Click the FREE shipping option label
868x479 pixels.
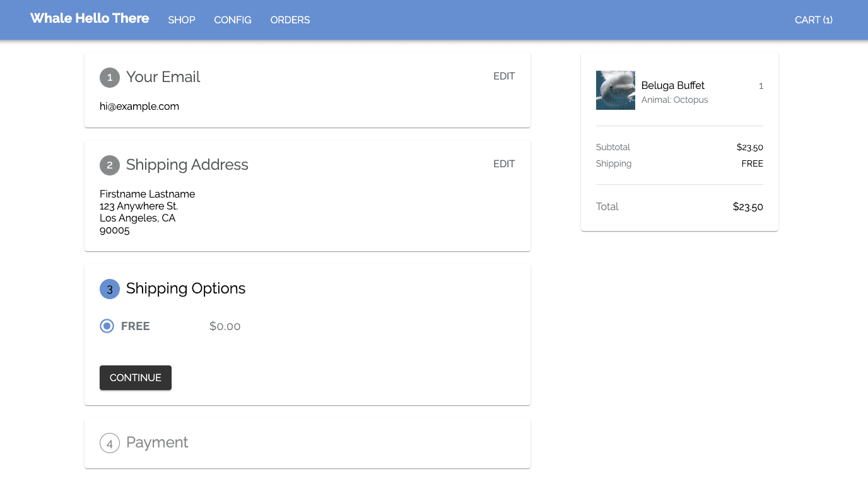[136, 326]
